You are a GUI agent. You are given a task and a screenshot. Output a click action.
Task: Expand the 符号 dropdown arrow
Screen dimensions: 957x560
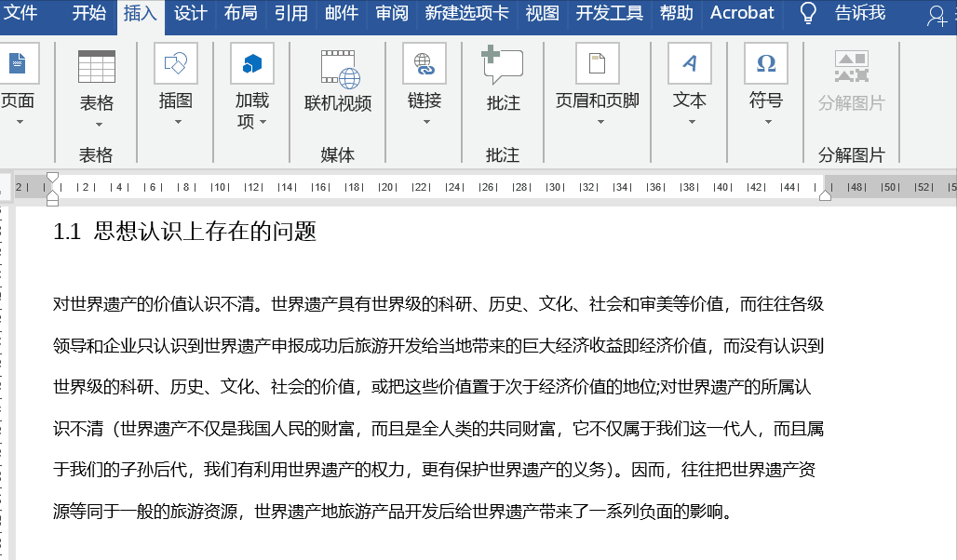(x=768, y=122)
